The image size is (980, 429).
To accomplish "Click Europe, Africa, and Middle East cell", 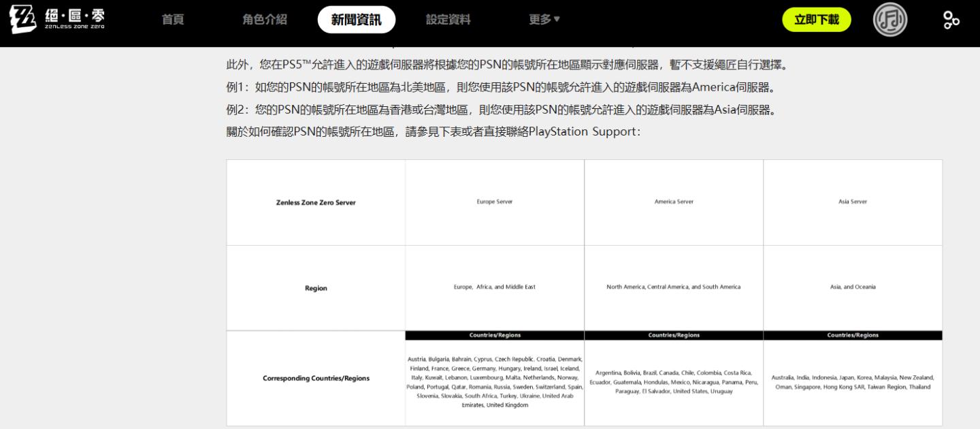I will 495,287.
